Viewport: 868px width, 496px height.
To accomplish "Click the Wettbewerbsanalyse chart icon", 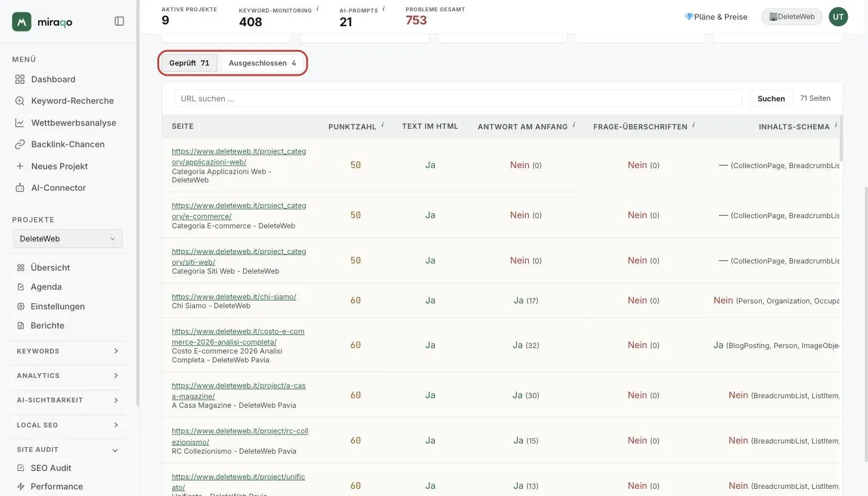I will [20, 123].
